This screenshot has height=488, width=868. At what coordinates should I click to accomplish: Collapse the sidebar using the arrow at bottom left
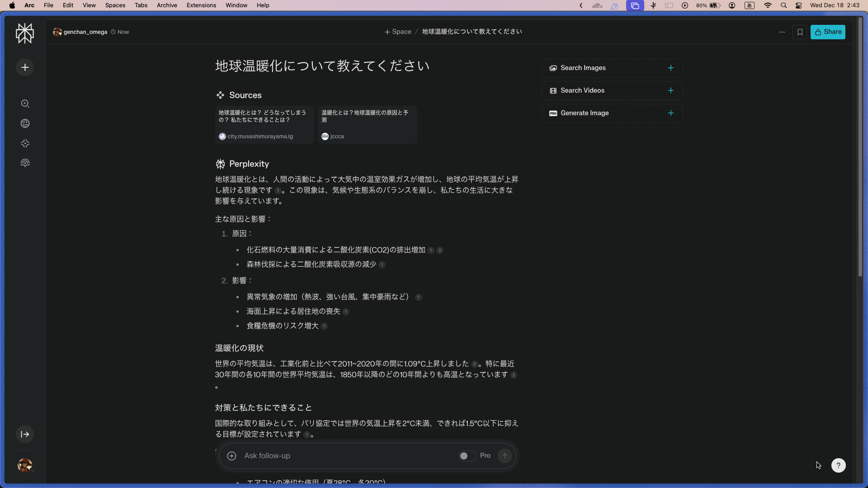click(25, 434)
